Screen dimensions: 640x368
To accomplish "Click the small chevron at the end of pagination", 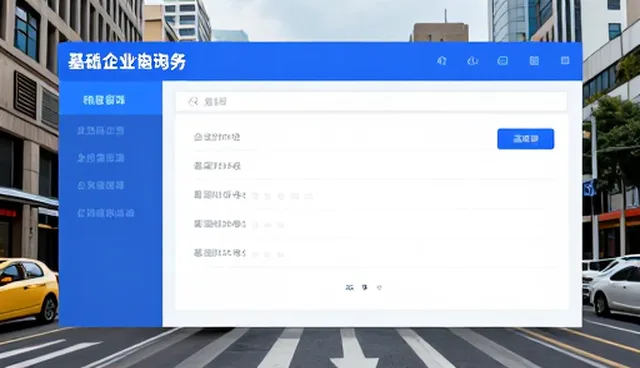I will 379,288.
